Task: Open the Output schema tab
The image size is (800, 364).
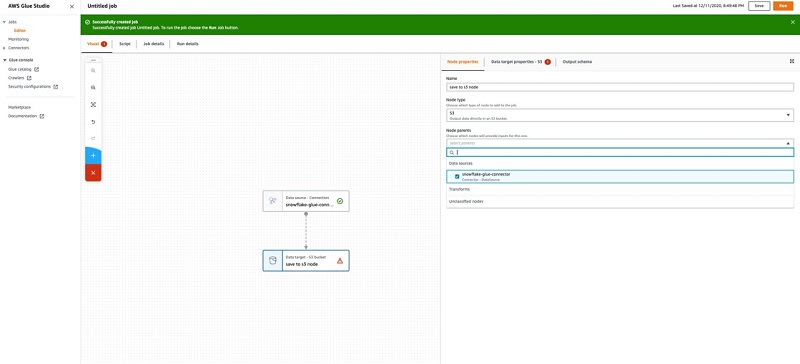Action: coord(577,62)
